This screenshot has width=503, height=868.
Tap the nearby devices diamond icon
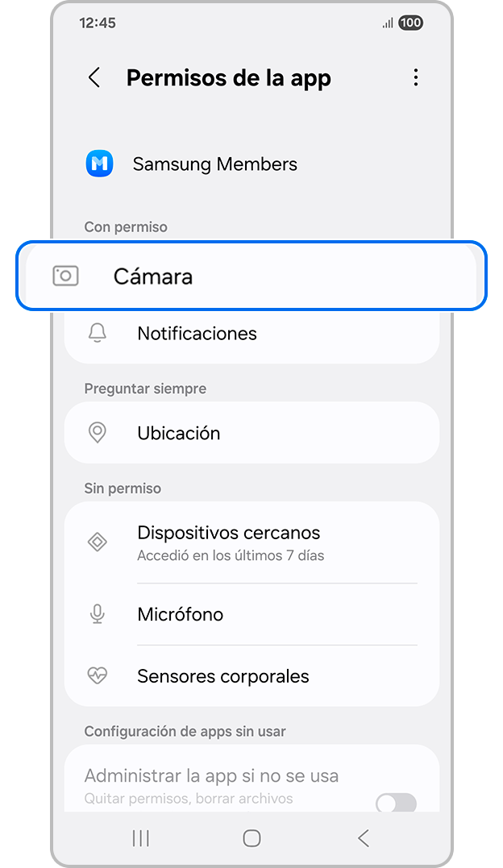98,542
